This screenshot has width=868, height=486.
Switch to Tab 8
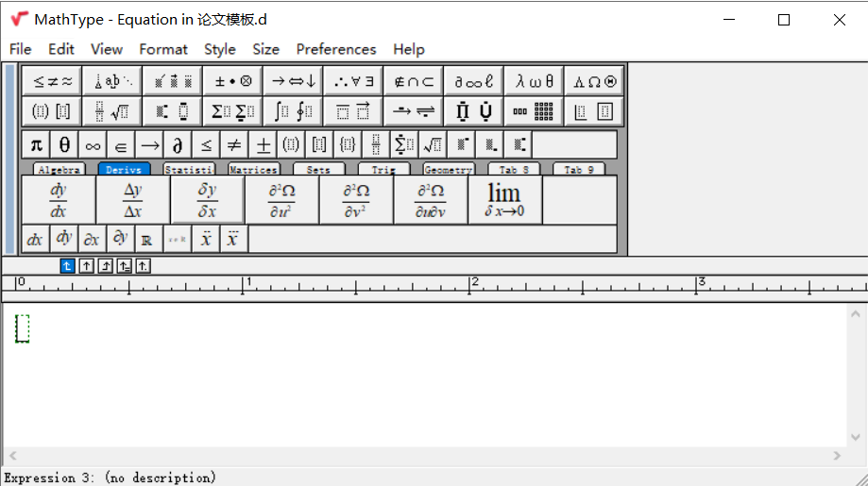(514, 169)
